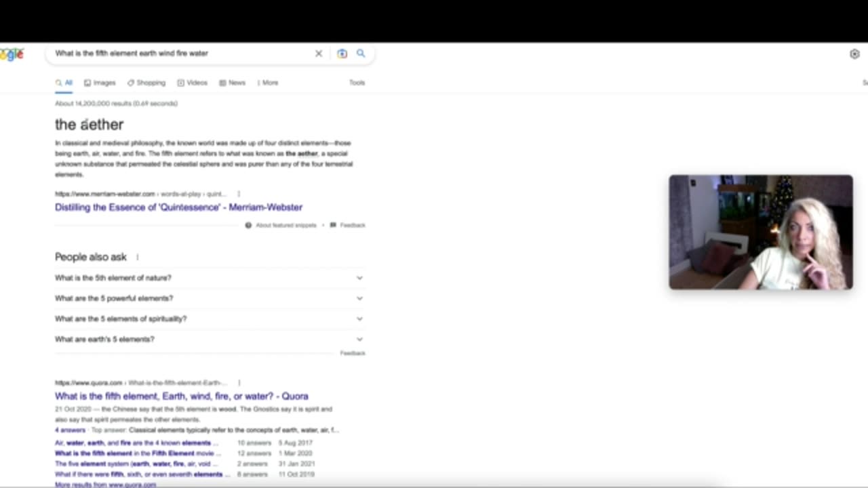Image resolution: width=868 pixels, height=488 pixels.
Task: Click the 4 answers link under Quora
Action: 70,430
